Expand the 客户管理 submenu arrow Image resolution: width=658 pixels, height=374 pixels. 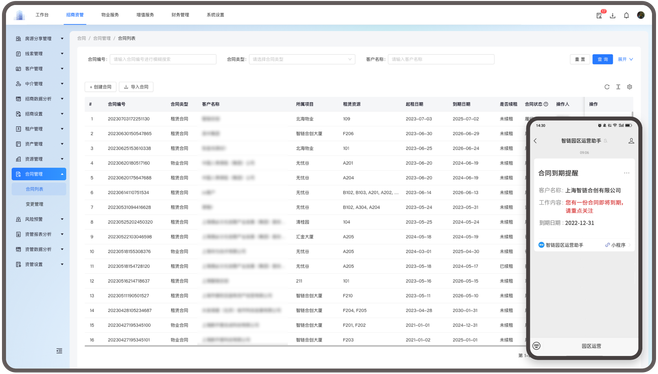coord(62,69)
